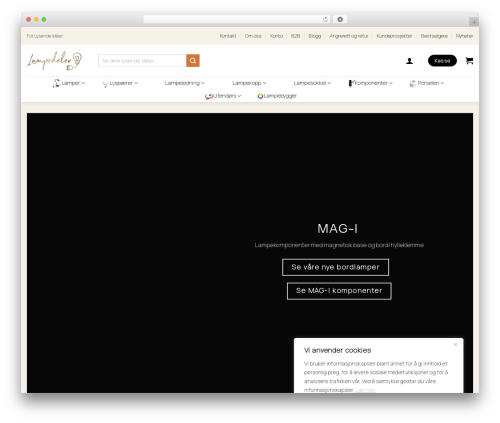
Task: Expand the Komponenter menu chevron
Action: (x=390, y=83)
